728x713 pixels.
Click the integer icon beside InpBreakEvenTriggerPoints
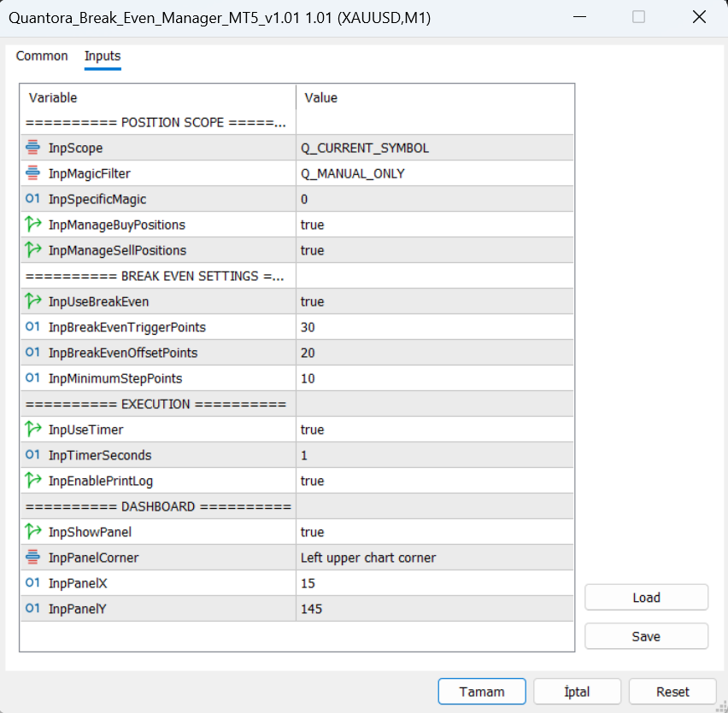pyautogui.click(x=32, y=327)
